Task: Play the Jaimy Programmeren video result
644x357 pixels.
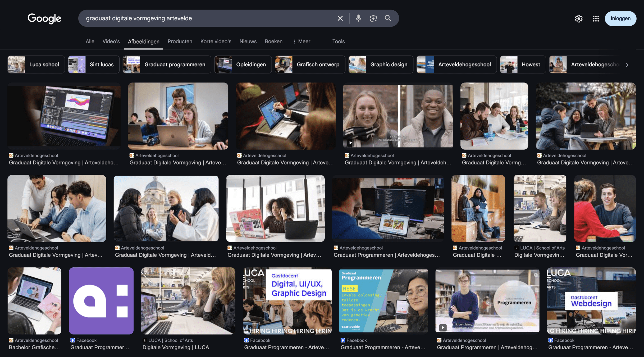Action: 487,301
